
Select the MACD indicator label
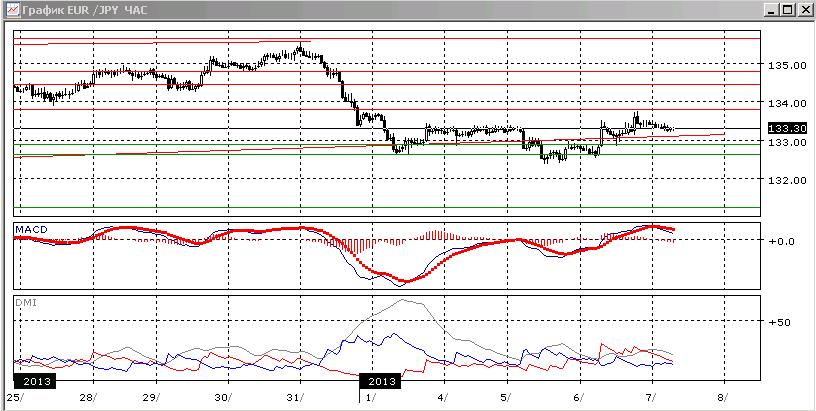31,229
